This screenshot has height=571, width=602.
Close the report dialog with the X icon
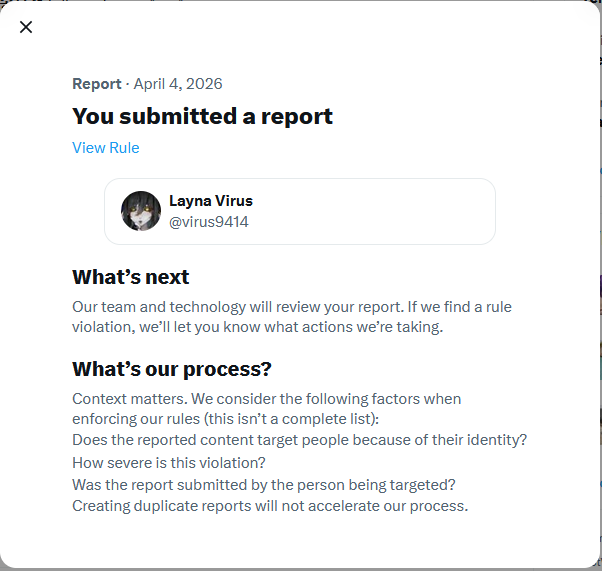[x=26, y=27]
